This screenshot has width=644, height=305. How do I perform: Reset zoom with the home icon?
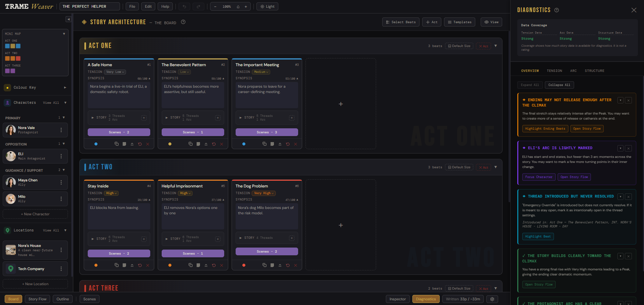click(x=238, y=6)
